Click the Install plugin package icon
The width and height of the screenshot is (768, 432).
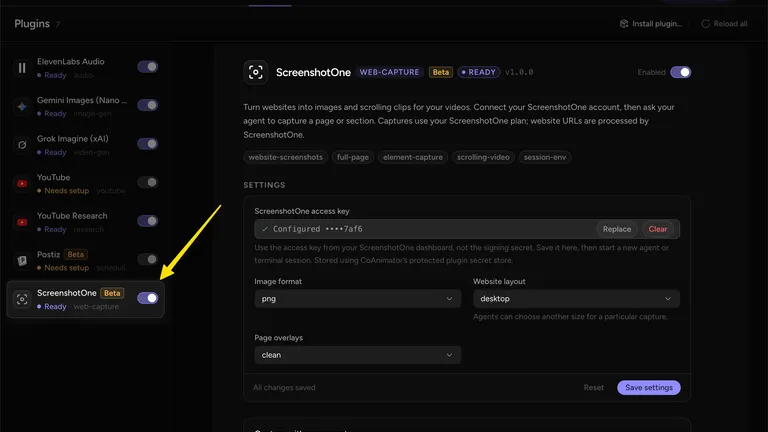[x=624, y=24]
